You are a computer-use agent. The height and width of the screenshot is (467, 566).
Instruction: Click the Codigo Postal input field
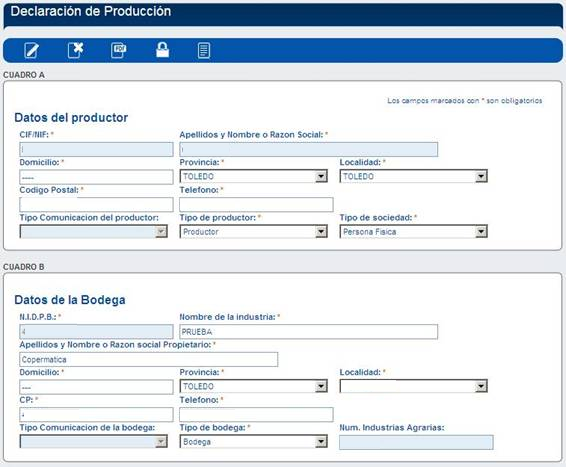[x=96, y=205]
